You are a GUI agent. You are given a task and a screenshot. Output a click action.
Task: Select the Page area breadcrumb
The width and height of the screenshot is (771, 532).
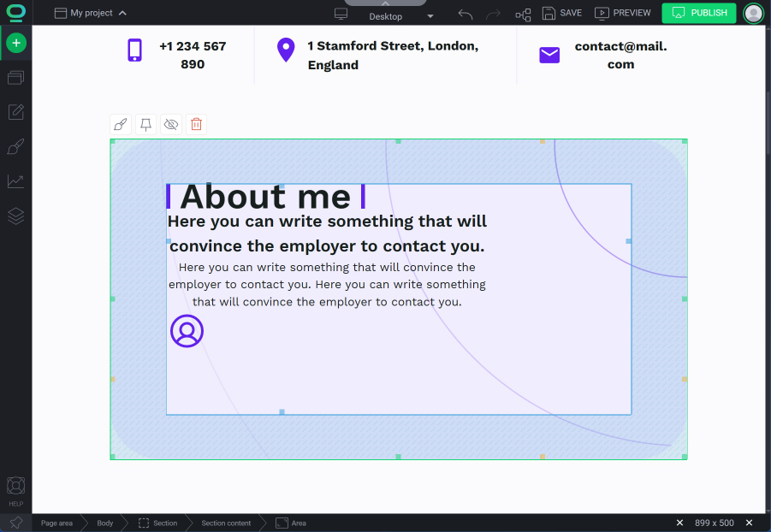56,523
